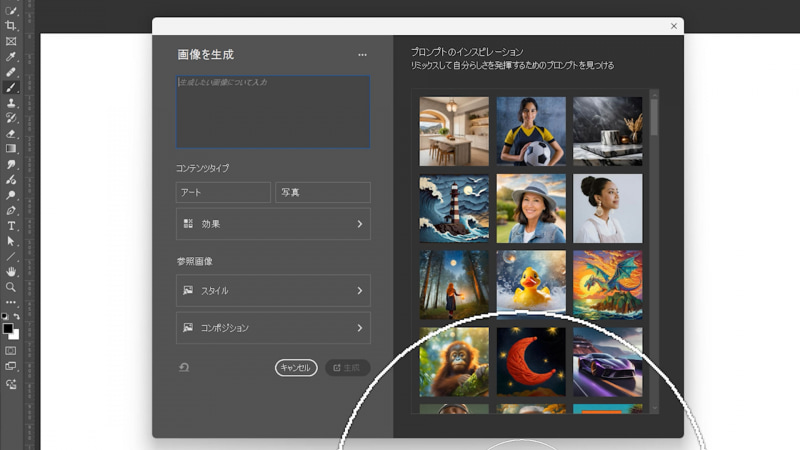Image resolution: width=800 pixels, height=450 pixels.
Task: Select the Type tool
Action: click(x=11, y=226)
